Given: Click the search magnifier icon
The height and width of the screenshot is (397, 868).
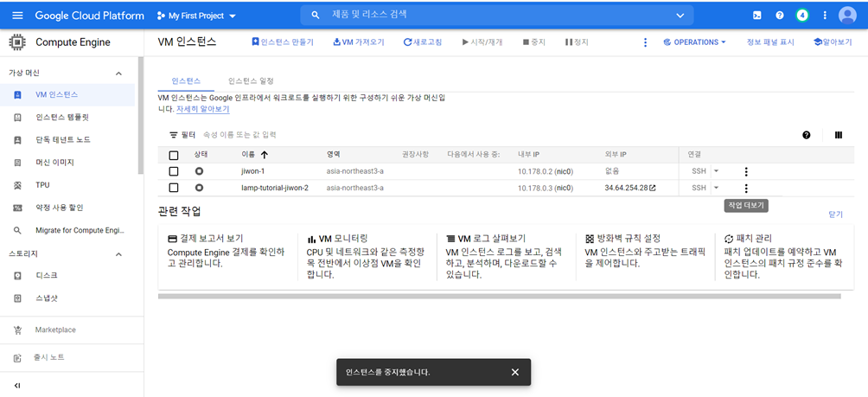Looking at the screenshot, I should [316, 15].
